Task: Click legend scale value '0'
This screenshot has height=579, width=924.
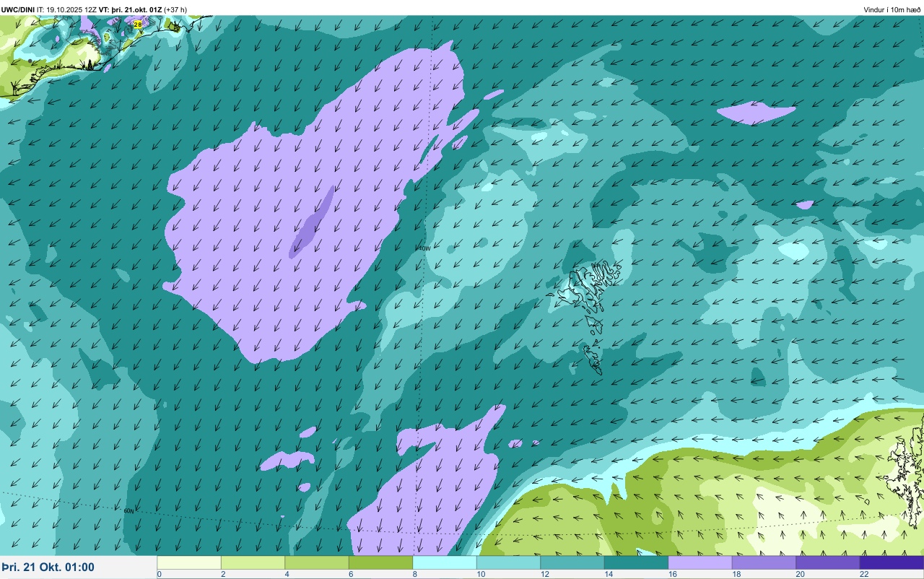Action: click(x=159, y=574)
